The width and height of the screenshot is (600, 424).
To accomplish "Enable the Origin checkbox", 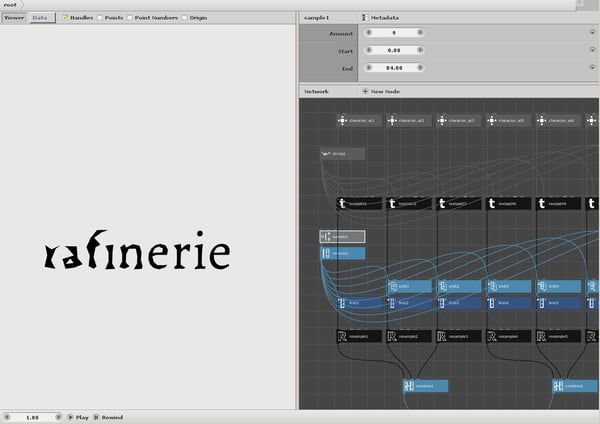I will pyautogui.click(x=185, y=18).
